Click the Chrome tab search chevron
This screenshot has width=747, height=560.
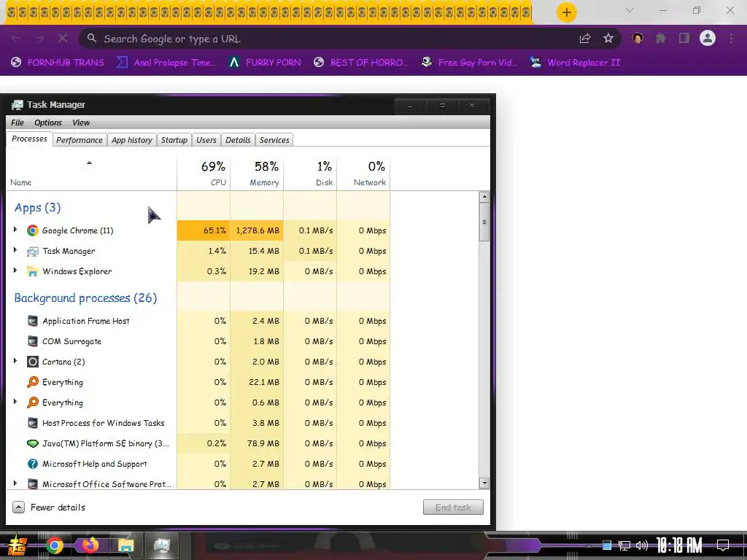[x=630, y=10]
